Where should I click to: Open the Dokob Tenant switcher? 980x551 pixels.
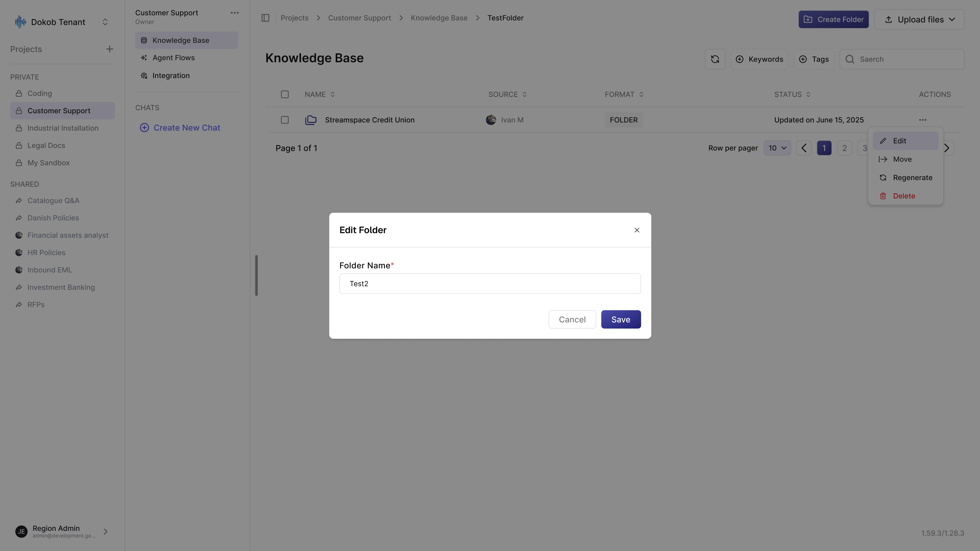pyautogui.click(x=105, y=22)
